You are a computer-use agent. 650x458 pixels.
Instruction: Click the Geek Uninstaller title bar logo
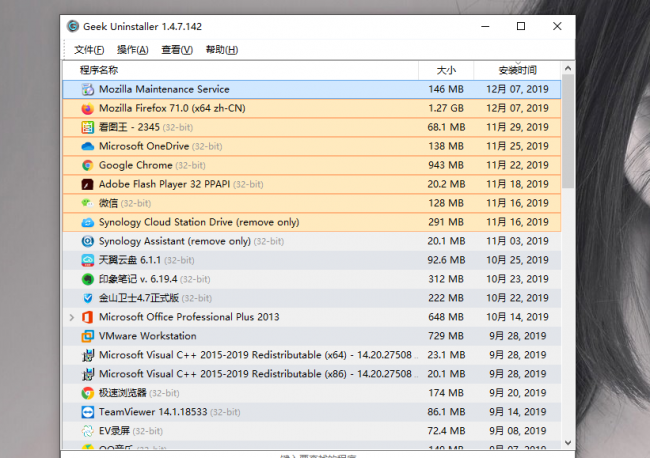tap(73, 27)
